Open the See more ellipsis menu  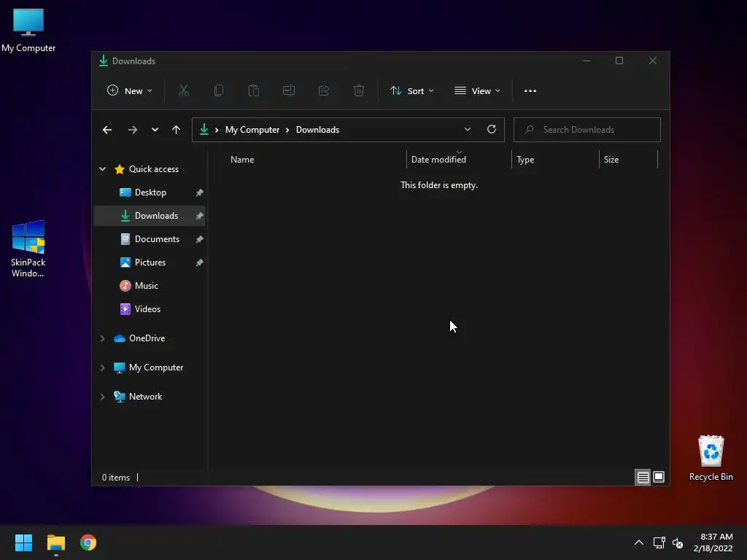click(x=530, y=91)
